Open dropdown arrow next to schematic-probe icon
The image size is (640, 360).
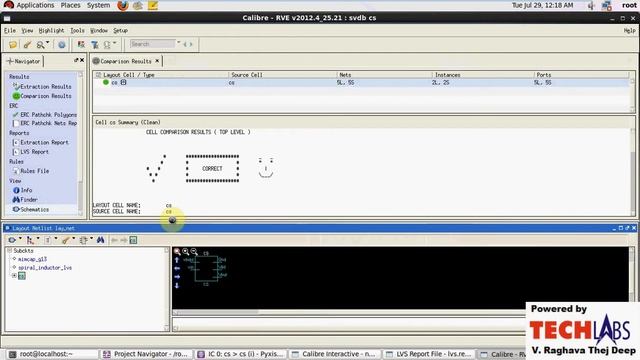(x=115, y=42)
